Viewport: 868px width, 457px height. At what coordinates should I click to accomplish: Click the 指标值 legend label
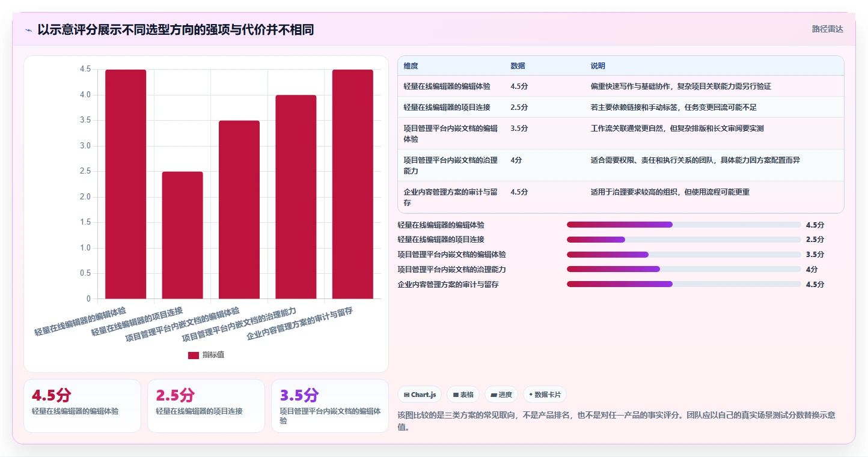pyautogui.click(x=213, y=355)
